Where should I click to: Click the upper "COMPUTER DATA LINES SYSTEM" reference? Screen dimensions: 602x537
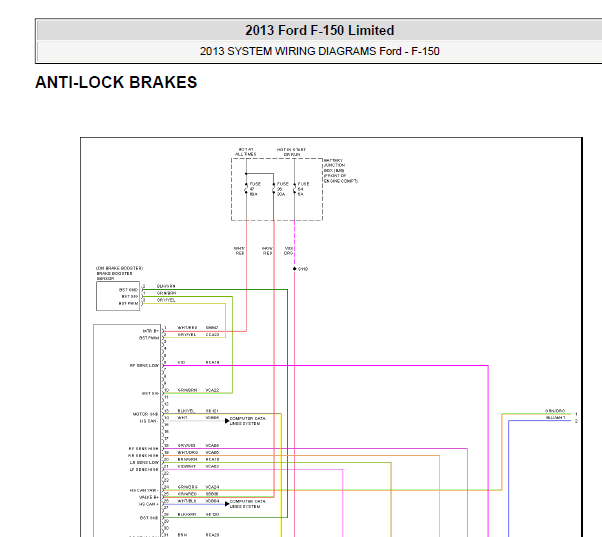248,421
